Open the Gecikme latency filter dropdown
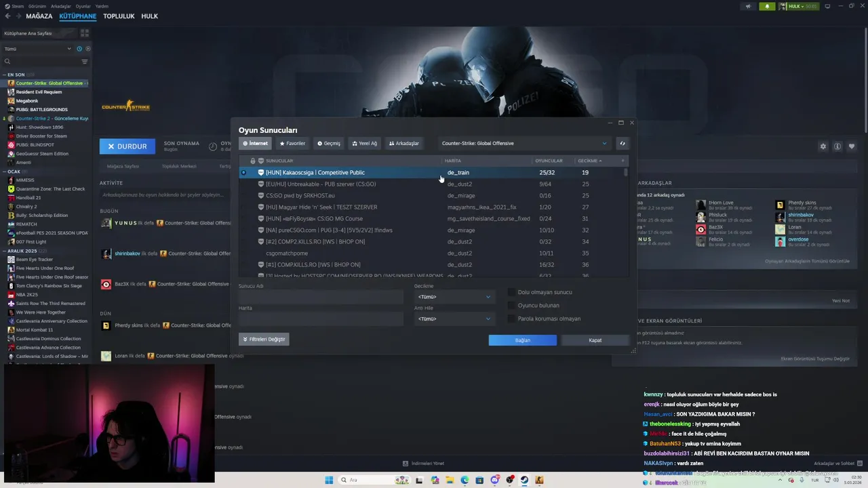 (x=454, y=297)
